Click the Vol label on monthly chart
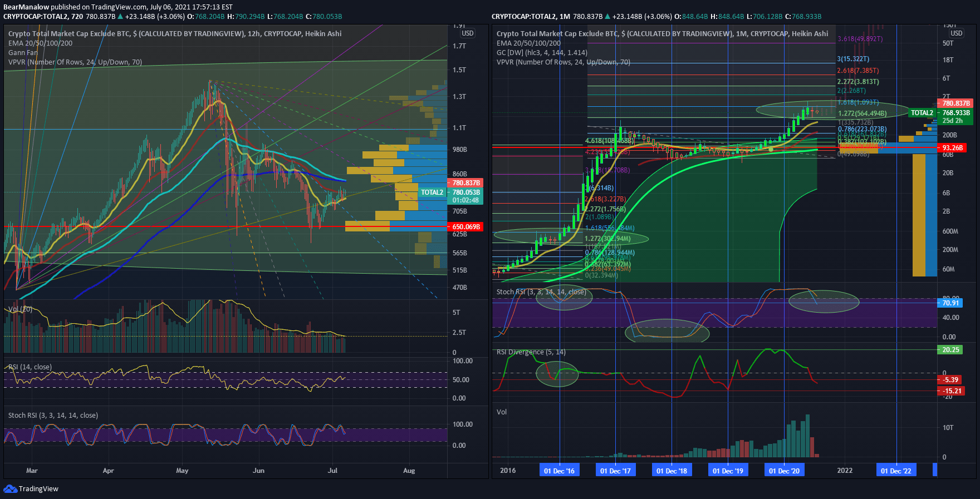The height and width of the screenshot is (499, 980). [x=502, y=412]
